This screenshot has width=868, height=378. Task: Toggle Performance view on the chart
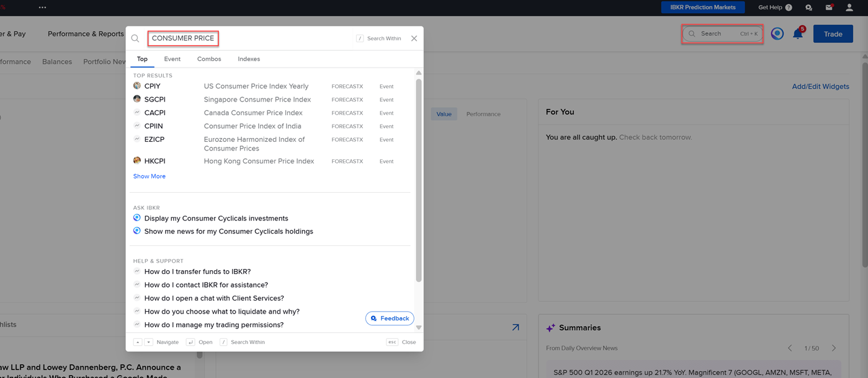click(483, 114)
